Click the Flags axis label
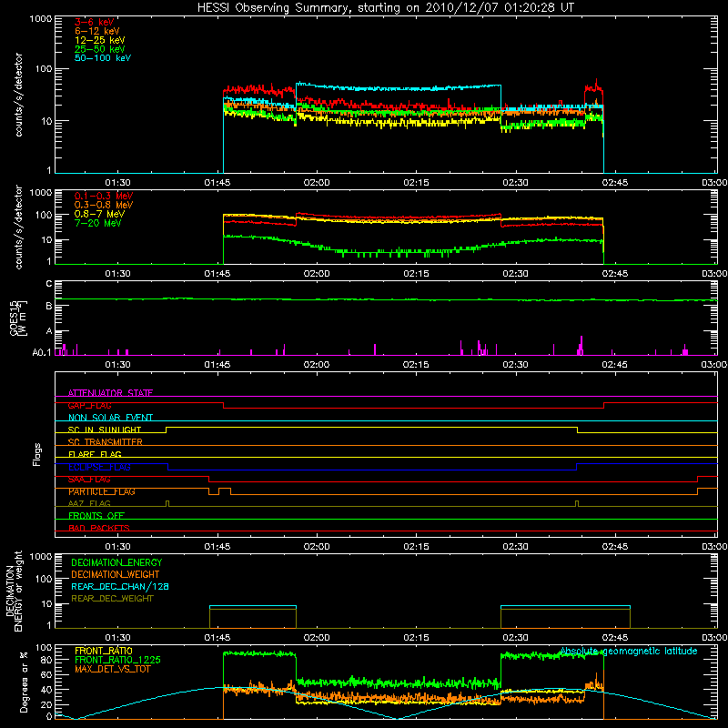 pos(37,454)
